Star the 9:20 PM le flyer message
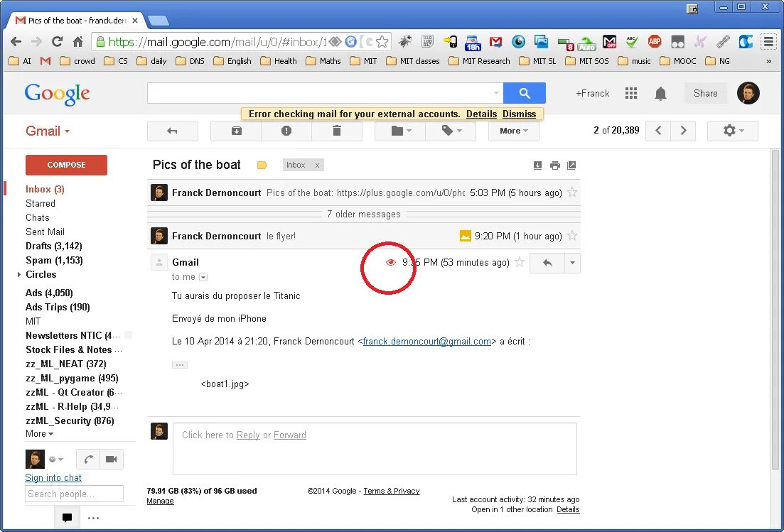This screenshot has height=532, width=784. pyautogui.click(x=572, y=236)
